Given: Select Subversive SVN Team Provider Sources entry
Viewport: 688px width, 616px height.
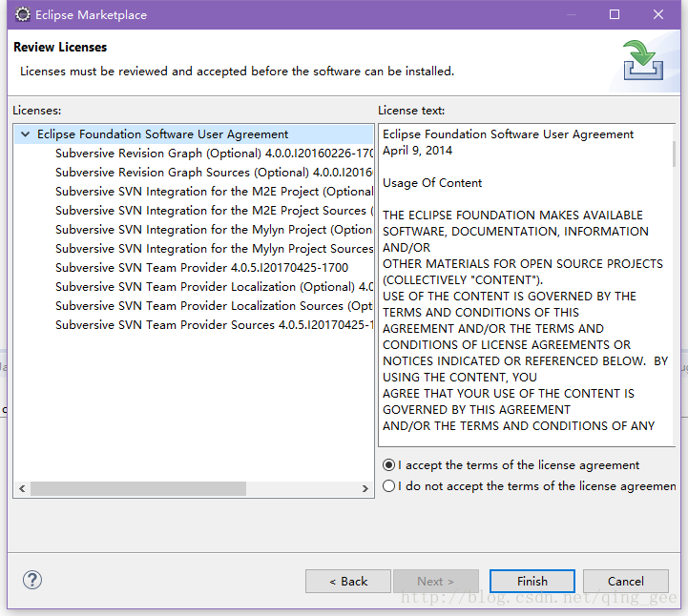Looking at the screenshot, I should (214, 325).
